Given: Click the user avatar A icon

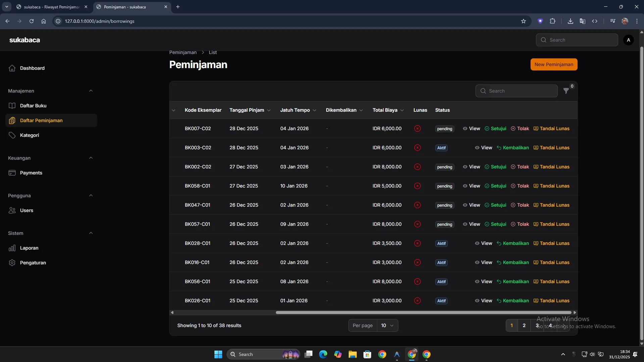Looking at the screenshot, I should (628, 40).
